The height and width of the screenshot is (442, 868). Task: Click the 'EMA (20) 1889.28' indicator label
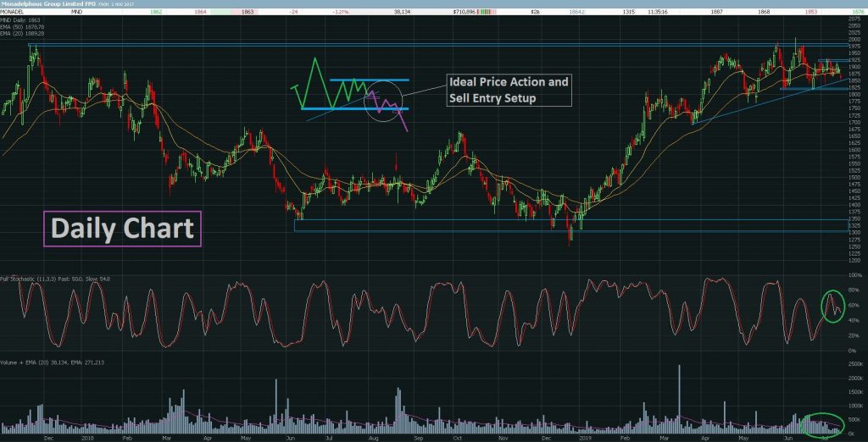point(21,32)
